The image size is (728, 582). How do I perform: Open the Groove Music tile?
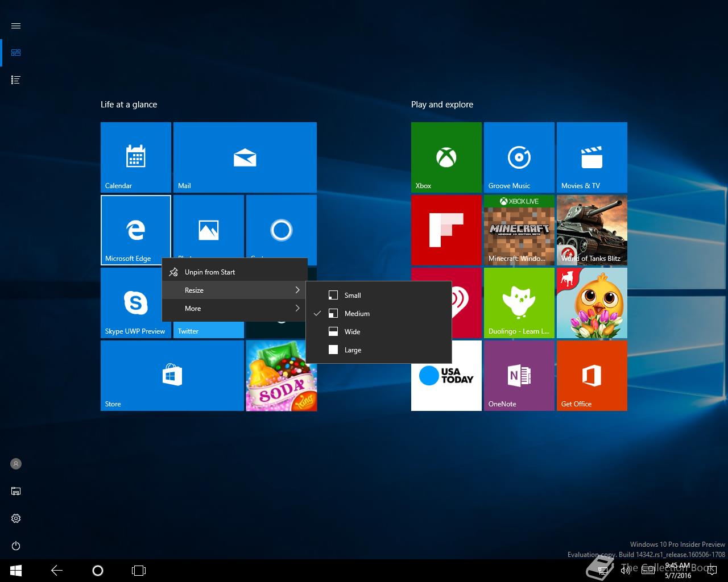(x=519, y=157)
